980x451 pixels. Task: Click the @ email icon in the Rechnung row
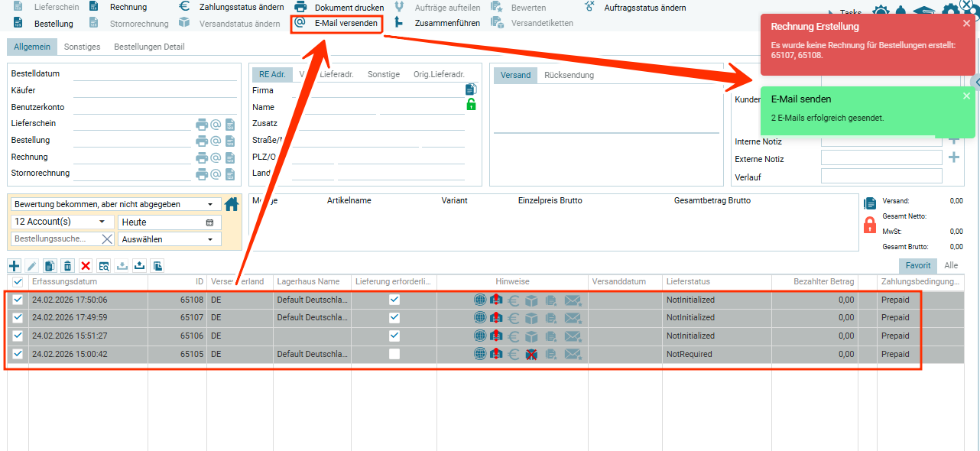pos(216,157)
